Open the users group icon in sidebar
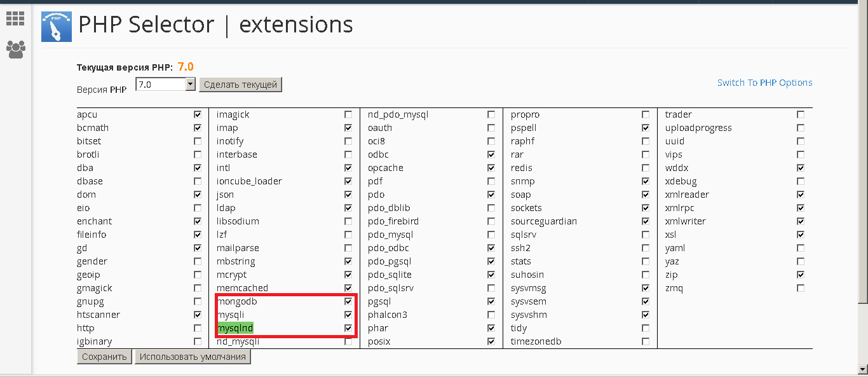868x377 pixels. [16, 50]
